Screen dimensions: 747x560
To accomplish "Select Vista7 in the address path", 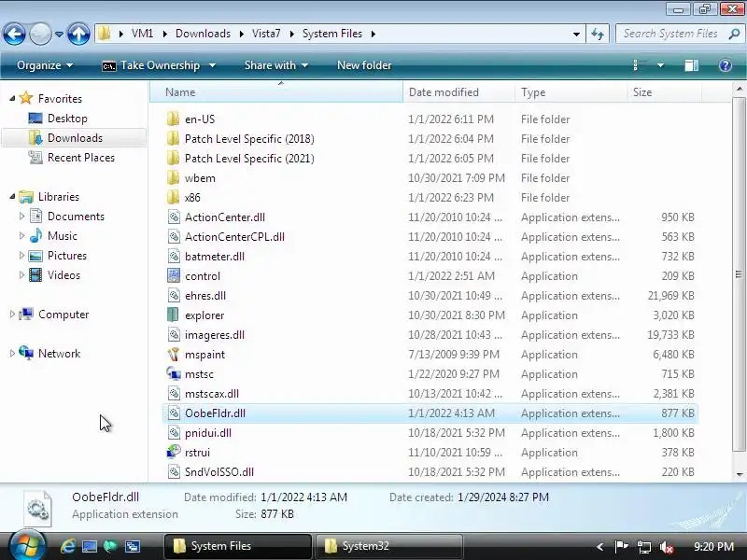I will (266, 34).
